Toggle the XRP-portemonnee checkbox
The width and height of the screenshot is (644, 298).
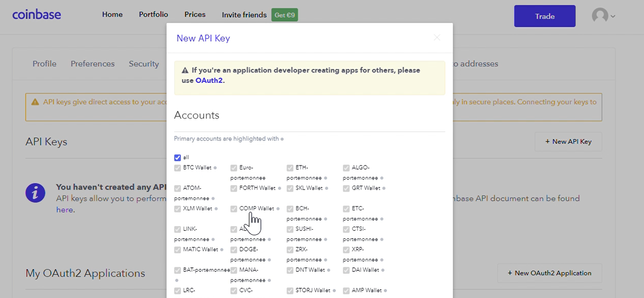pyautogui.click(x=346, y=249)
